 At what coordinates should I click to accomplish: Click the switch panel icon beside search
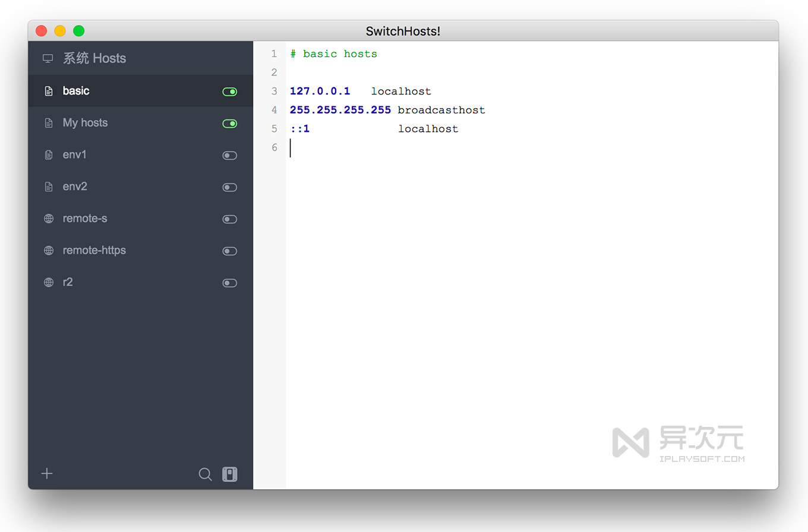tap(230, 474)
